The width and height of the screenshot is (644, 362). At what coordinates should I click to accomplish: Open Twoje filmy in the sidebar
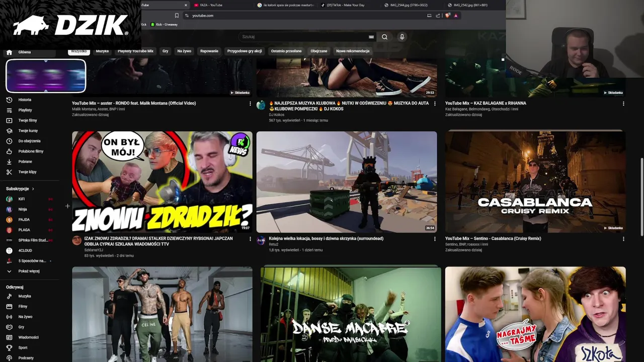click(27, 120)
